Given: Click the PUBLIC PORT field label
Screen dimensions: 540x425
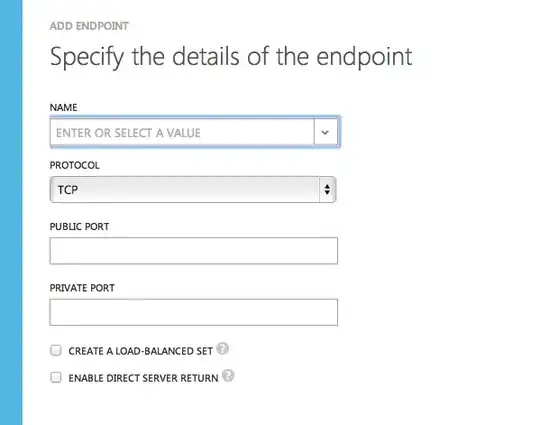Looking at the screenshot, I should pyautogui.click(x=80, y=227).
